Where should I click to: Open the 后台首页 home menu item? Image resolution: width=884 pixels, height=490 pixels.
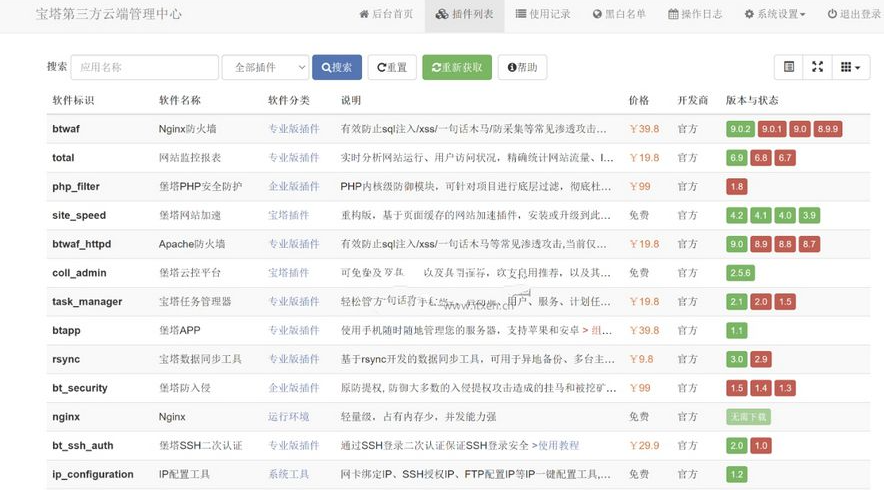386,14
